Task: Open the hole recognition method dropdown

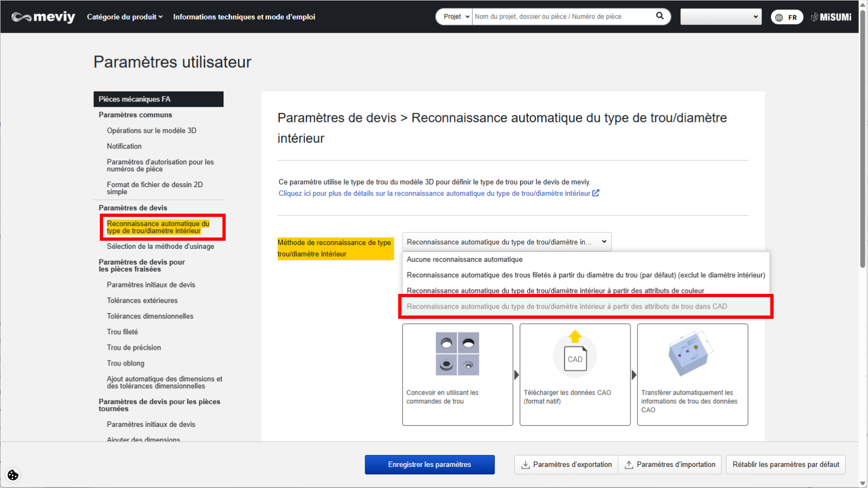Action: (506, 242)
